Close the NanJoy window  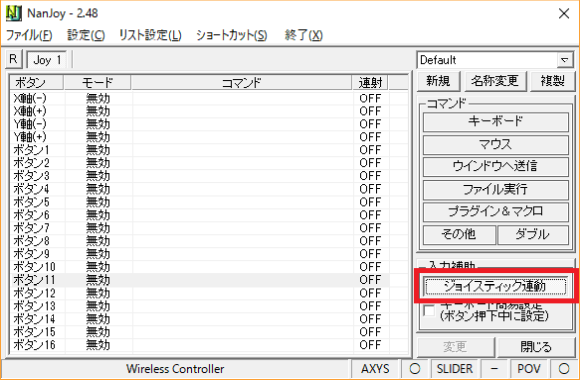pyautogui.click(x=564, y=14)
